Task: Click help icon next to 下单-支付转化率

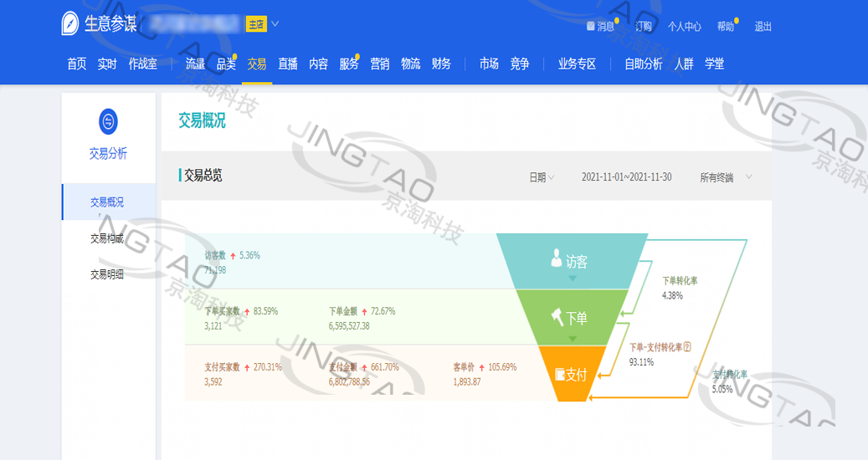Action: tap(687, 347)
